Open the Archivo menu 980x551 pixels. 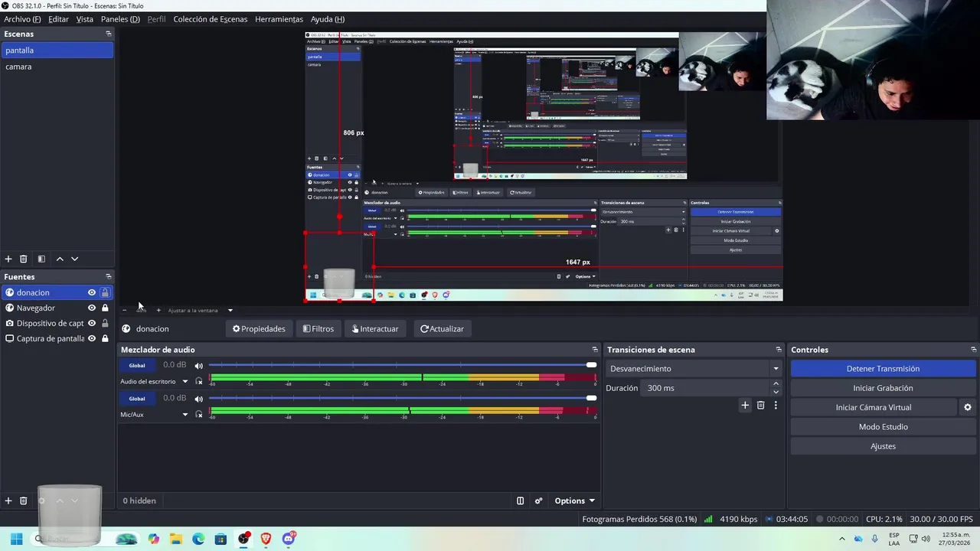pos(22,19)
